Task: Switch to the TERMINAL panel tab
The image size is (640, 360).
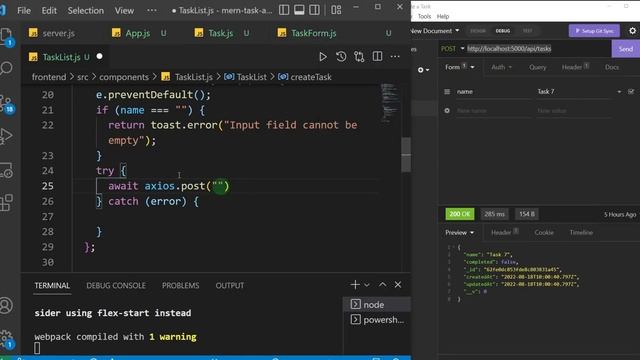Action: (x=52, y=285)
